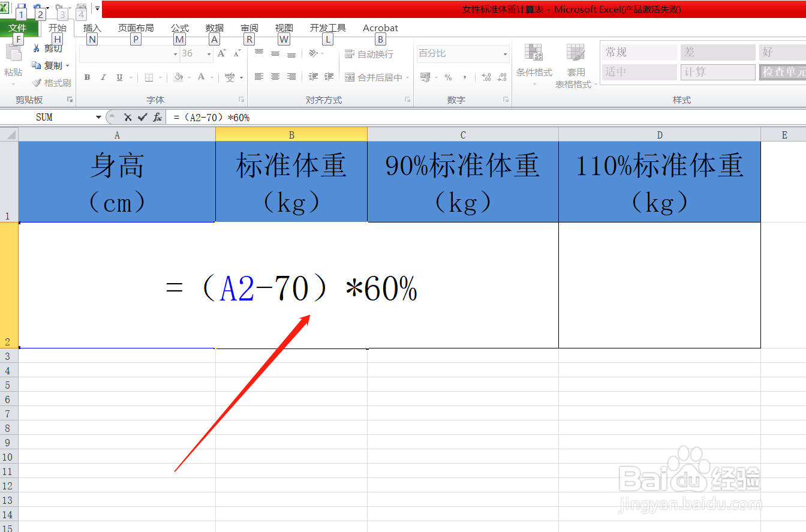Select top vertical align icon
The width and height of the screenshot is (806, 532).
point(259,53)
